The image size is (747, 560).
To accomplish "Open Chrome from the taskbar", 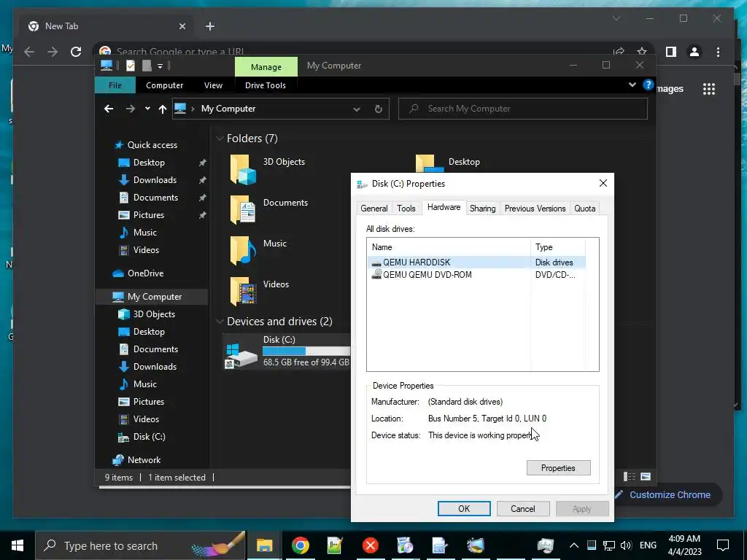I will [300, 545].
